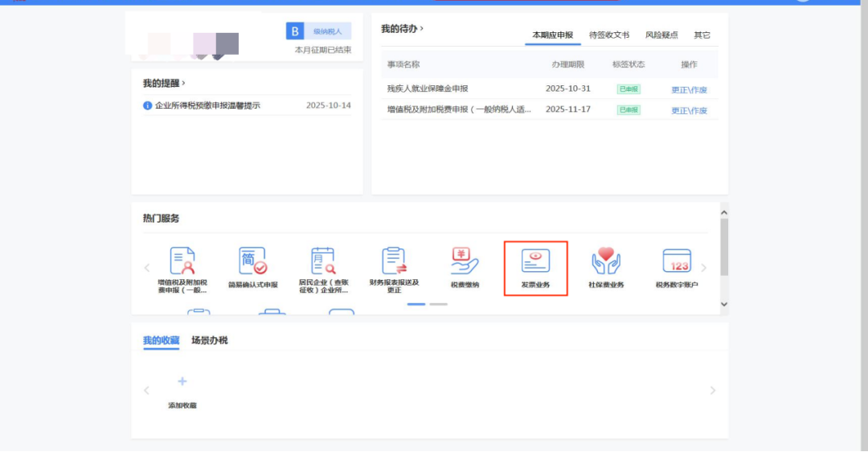868x452 pixels.
Task: Open 增值税及附加税费申报（一般纳税人适... to-do item
Action: tap(459, 109)
